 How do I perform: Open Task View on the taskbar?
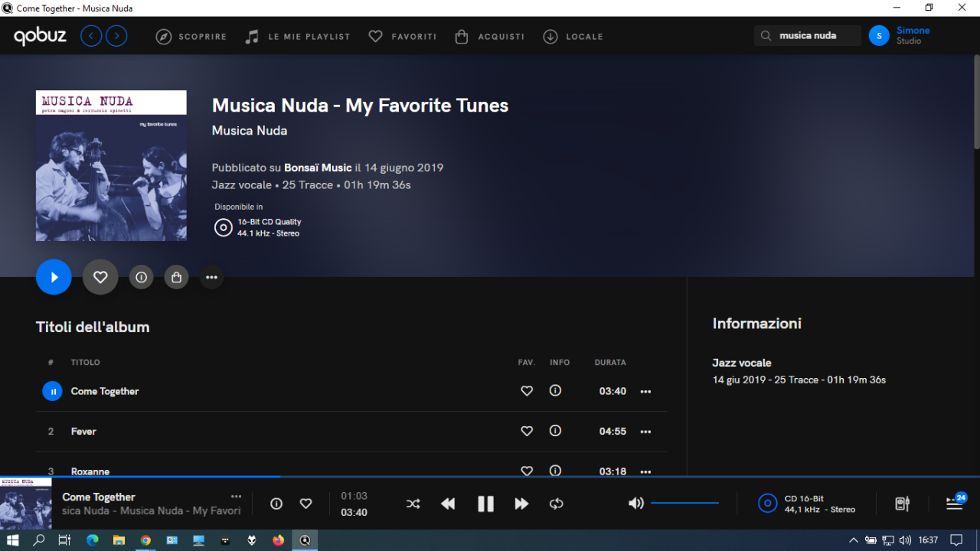point(64,540)
